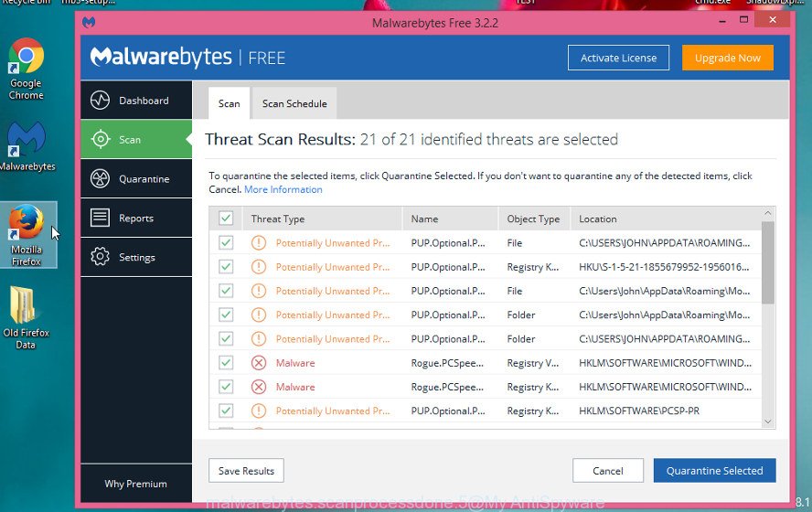Click warning icon in first PUP File row
The height and width of the screenshot is (512, 812).
point(259,242)
